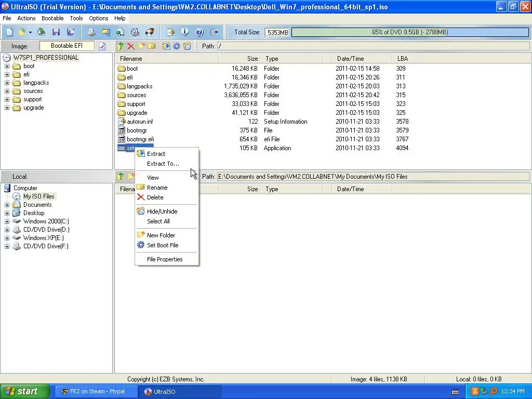Open the Bootable menu
Screen dimensions: 532x399
[52, 18]
